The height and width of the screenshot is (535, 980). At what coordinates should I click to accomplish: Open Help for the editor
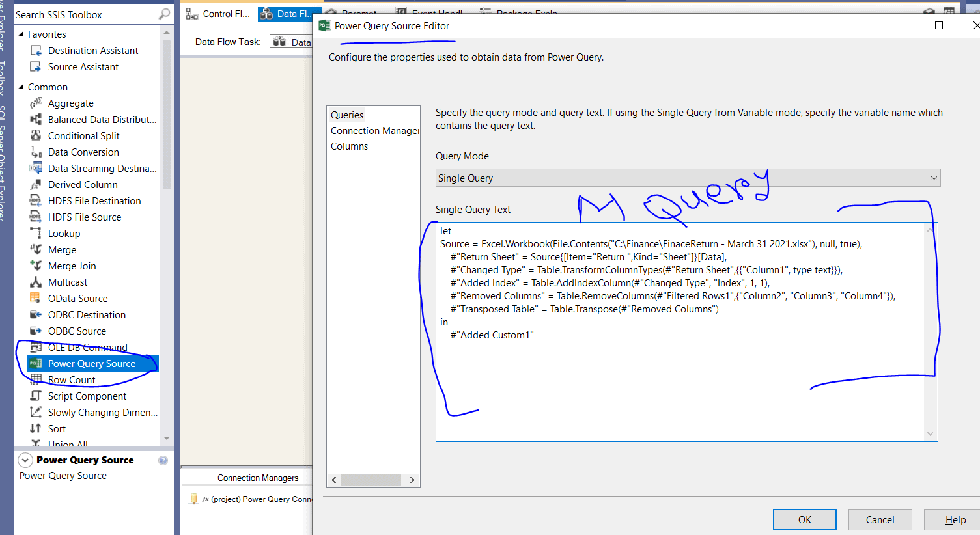(955, 519)
